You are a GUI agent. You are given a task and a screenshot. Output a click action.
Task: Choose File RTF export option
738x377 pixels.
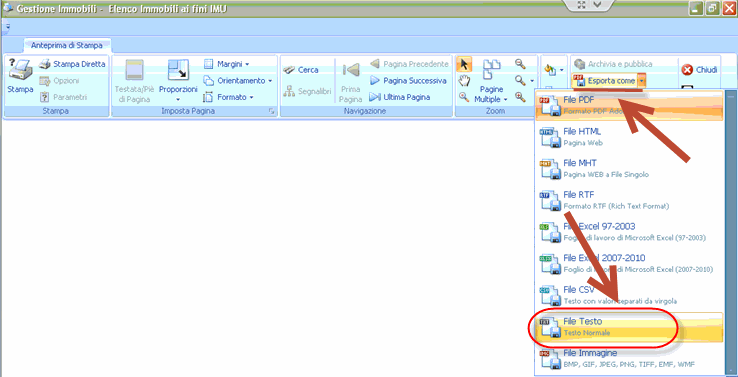coord(629,200)
